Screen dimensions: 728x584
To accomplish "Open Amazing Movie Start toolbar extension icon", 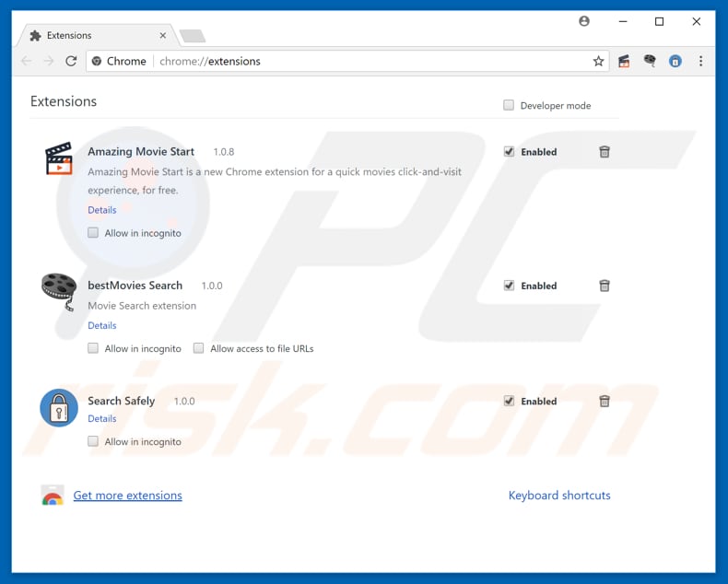I will tap(624, 62).
